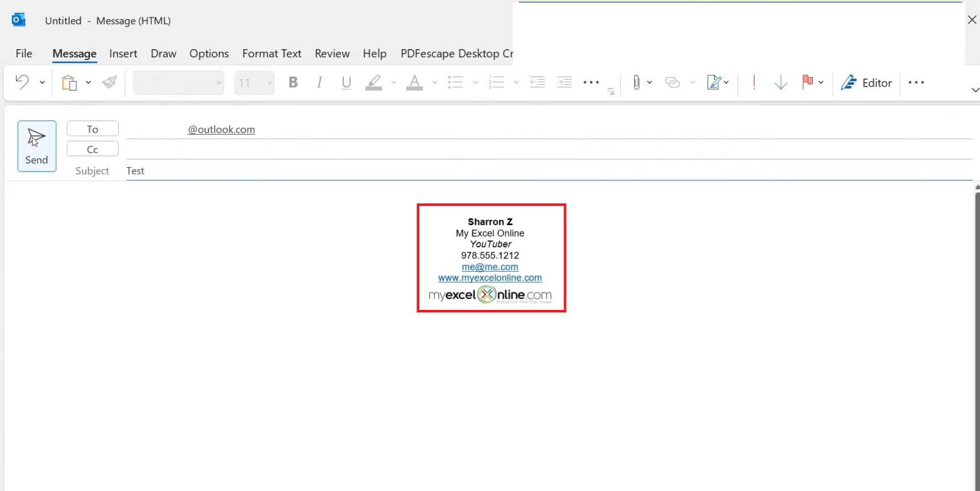Click the Mark as High Importance icon
980x491 pixels.
[754, 82]
